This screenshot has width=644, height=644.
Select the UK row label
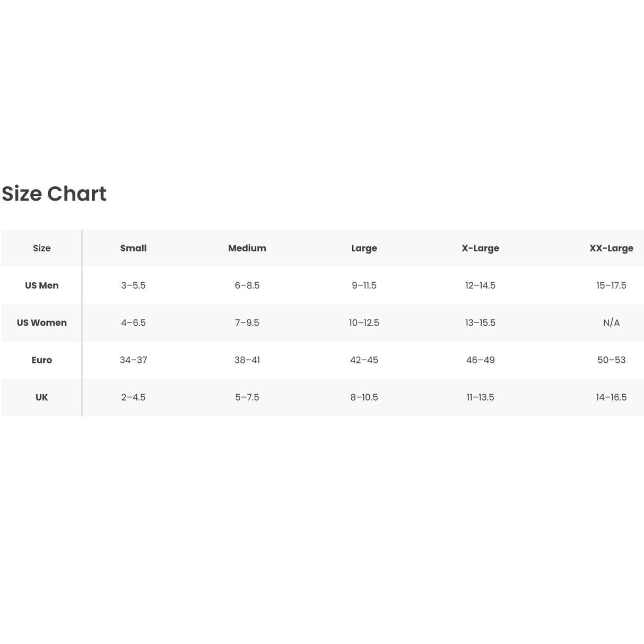42,397
